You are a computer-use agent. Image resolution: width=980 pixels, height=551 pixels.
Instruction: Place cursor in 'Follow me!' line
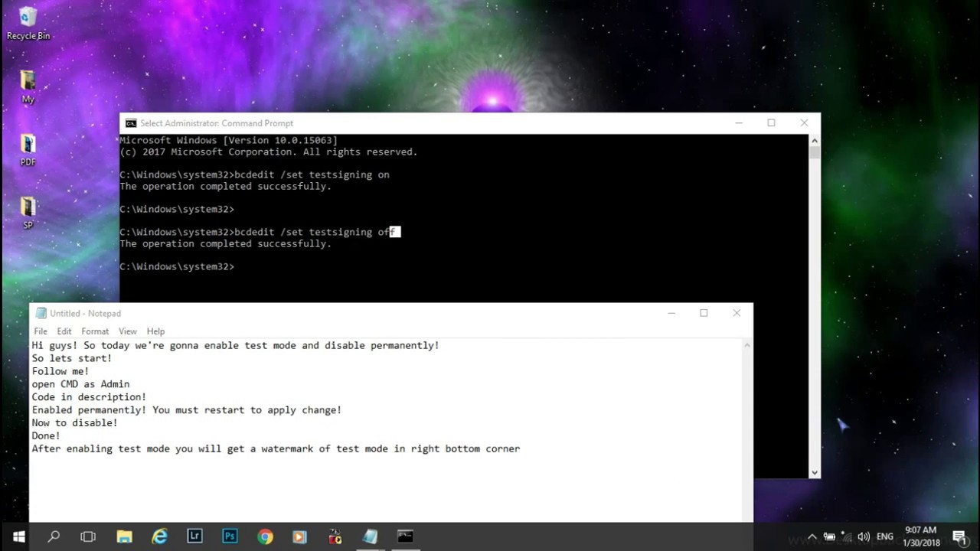[x=60, y=371]
